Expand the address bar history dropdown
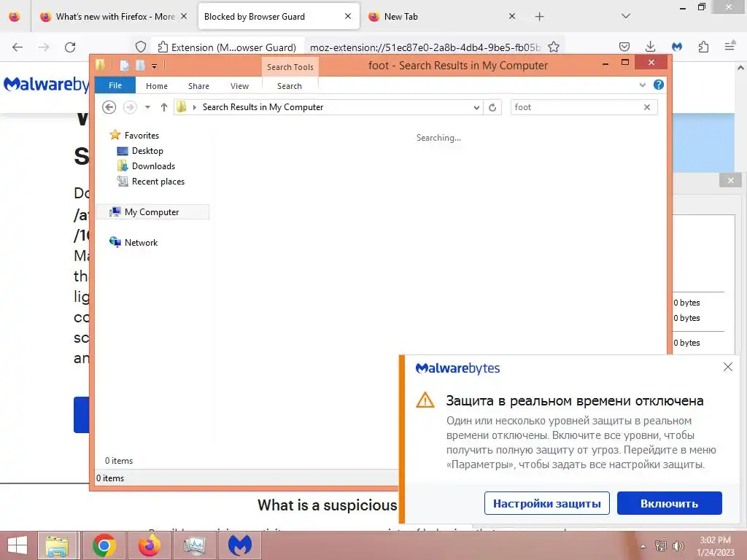 [476, 107]
